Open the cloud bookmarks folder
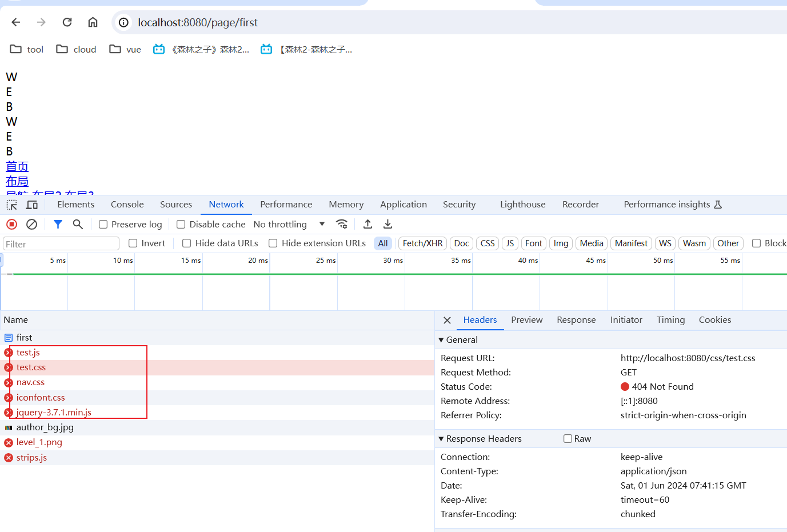Image resolution: width=787 pixels, height=532 pixels. tap(76, 49)
